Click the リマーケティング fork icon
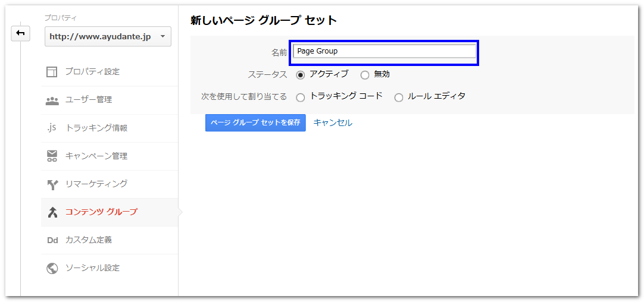The image size is (644, 302). [x=52, y=184]
